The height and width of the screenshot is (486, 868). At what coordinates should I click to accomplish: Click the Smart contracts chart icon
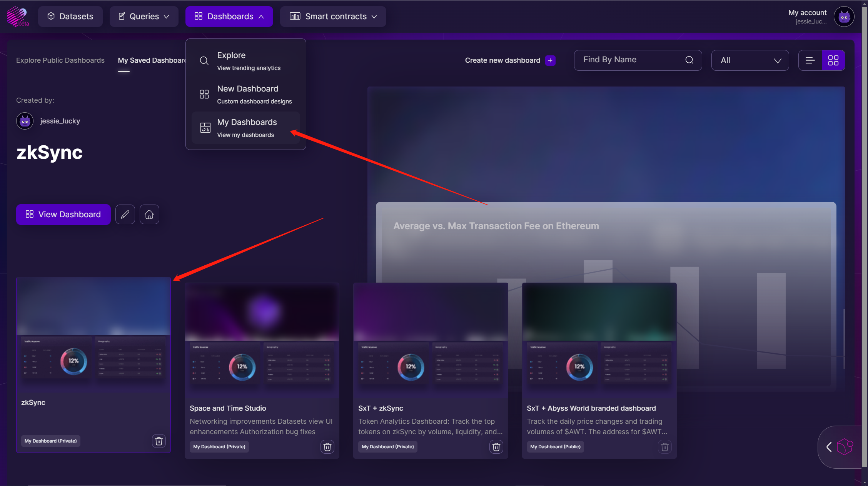pos(295,16)
